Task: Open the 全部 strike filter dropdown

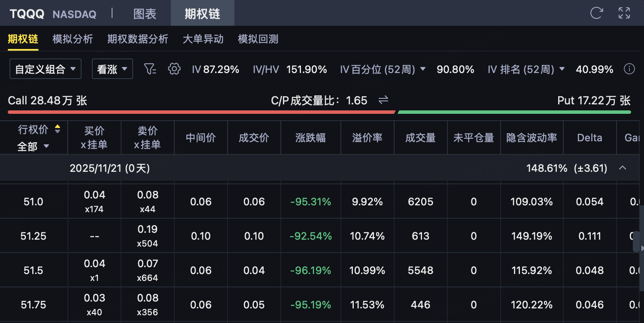Action: [x=33, y=146]
